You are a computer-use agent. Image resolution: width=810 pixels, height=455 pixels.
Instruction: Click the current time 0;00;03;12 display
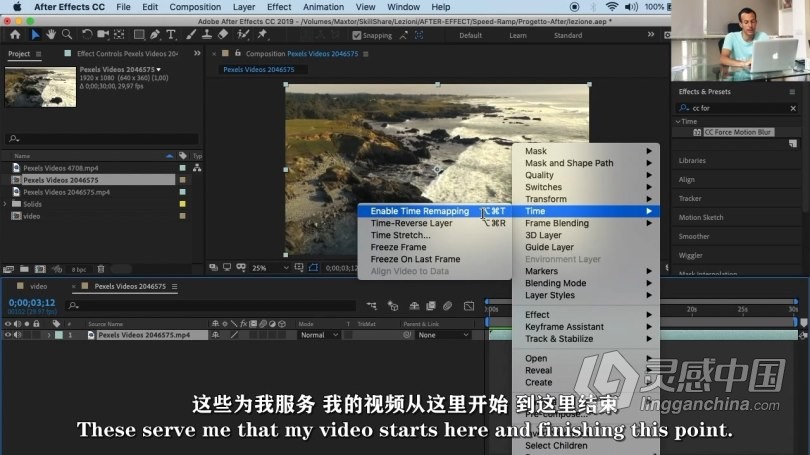pyautogui.click(x=32, y=303)
